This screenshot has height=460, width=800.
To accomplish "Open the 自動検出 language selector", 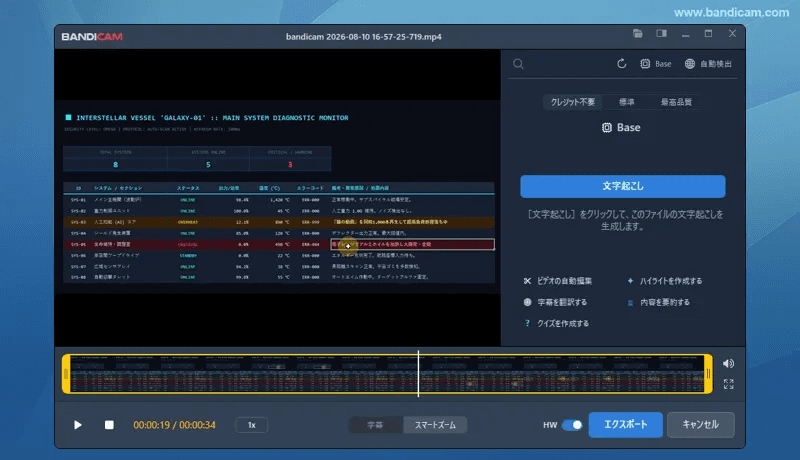I will coord(708,64).
